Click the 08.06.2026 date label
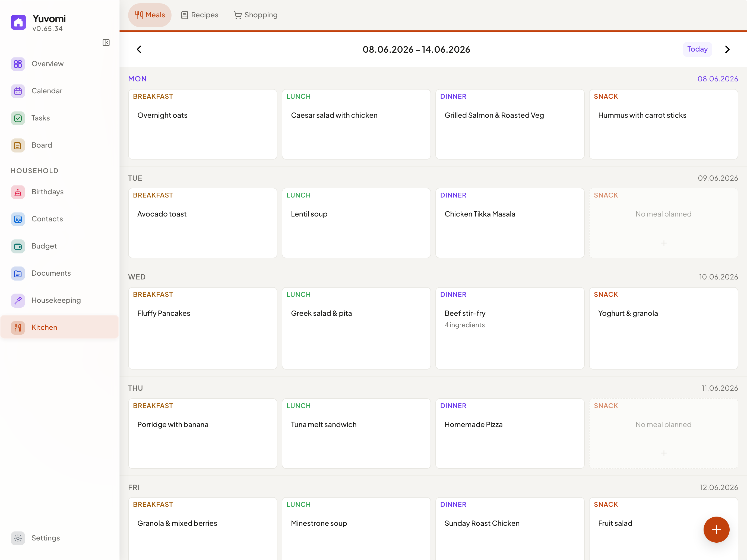747x560 pixels. [718, 79]
